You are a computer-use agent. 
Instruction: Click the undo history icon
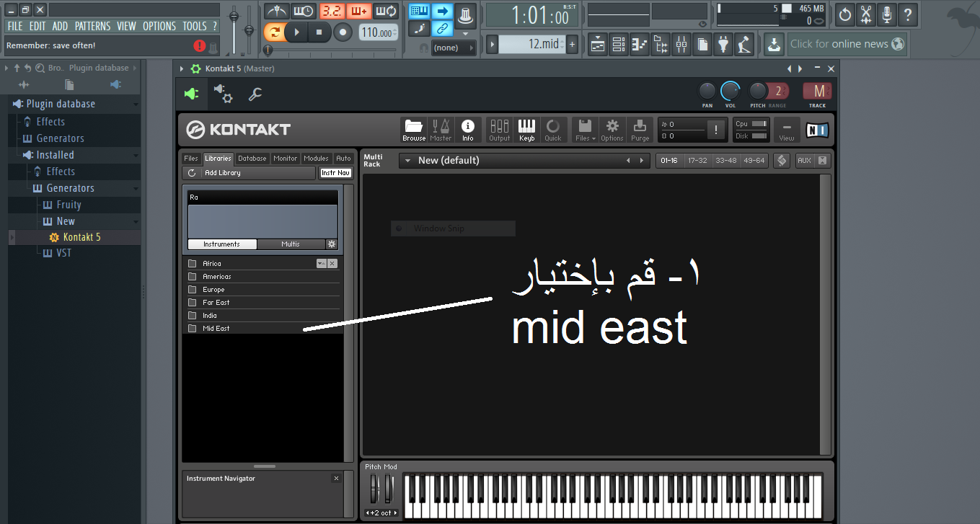pos(845,13)
